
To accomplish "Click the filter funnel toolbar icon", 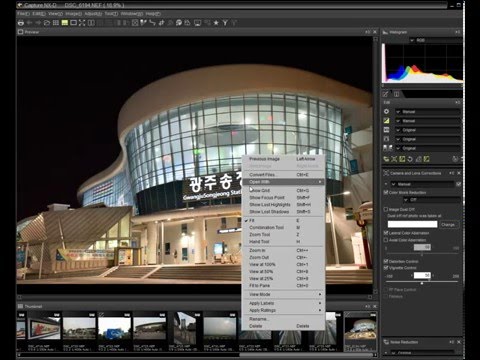I will [225, 23].
